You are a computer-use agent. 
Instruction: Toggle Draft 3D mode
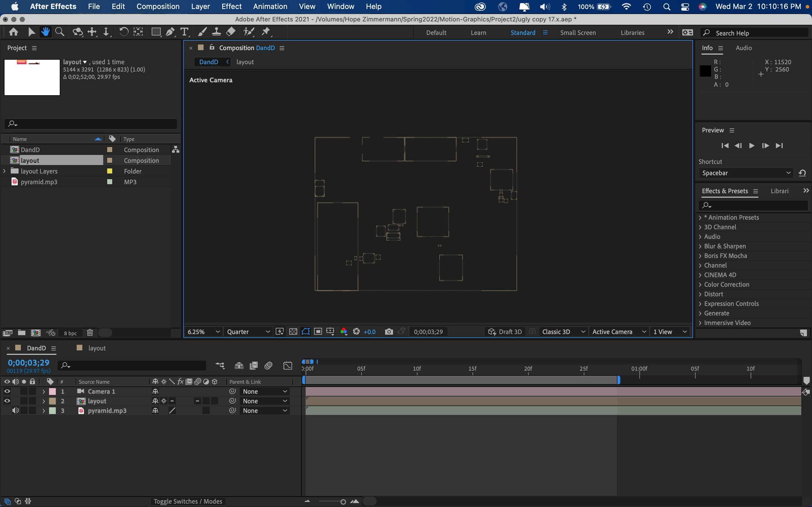click(x=505, y=332)
